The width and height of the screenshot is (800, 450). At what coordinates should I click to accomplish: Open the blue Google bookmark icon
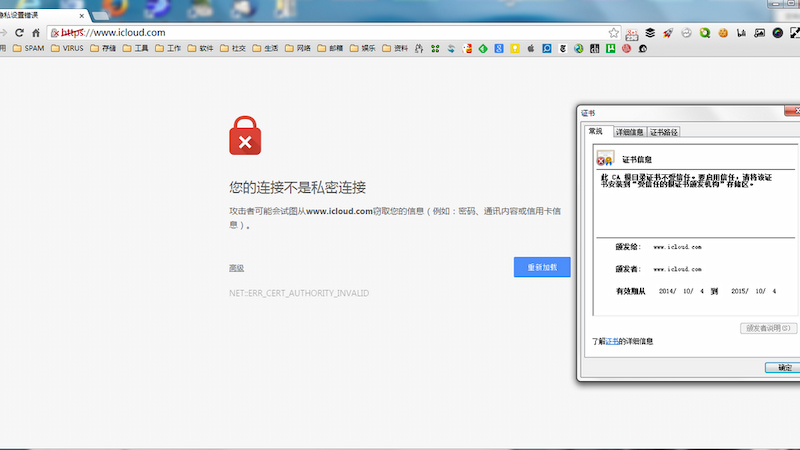[499, 48]
